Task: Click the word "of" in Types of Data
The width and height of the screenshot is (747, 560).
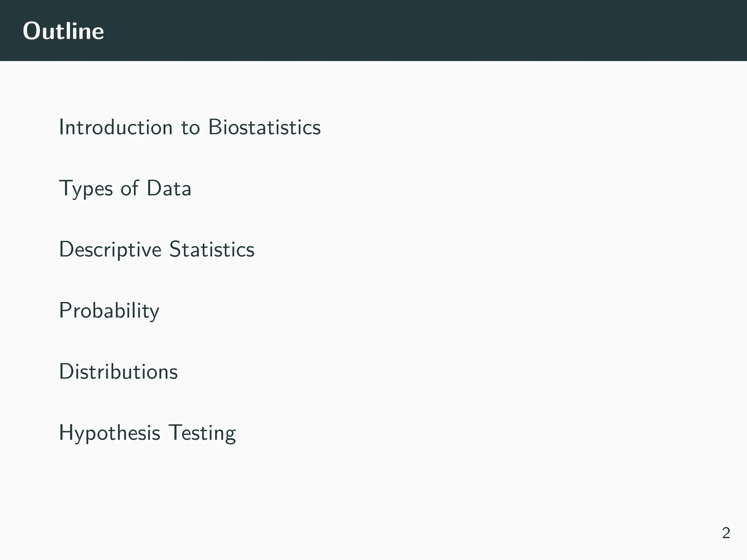Action: click(x=129, y=188)
